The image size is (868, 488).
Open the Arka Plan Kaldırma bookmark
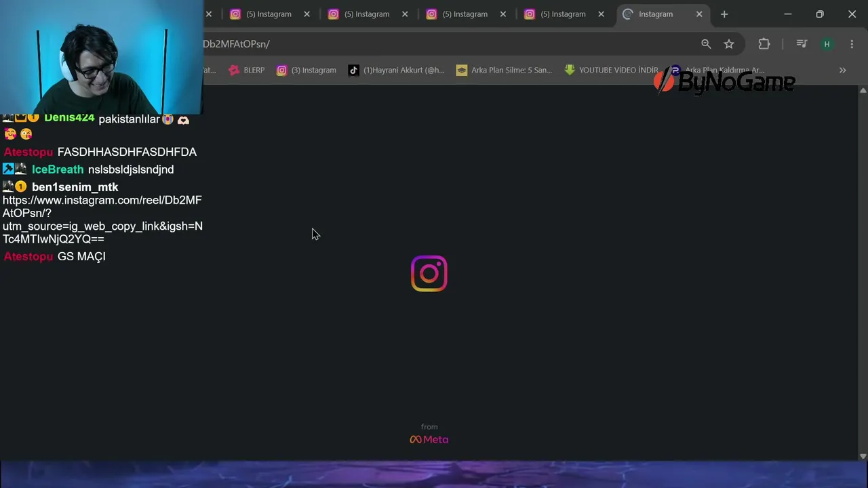pyautogui.click(x=717, y=70)
